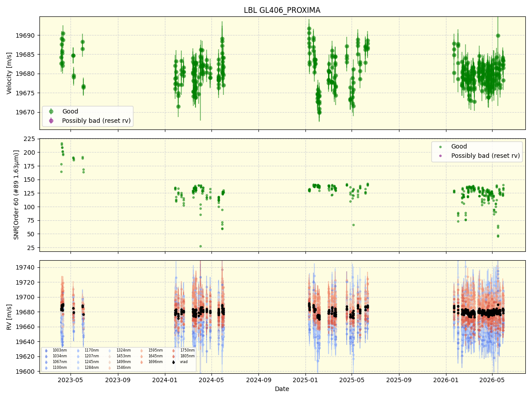The height and width of the screenshot is (399, 532).
Task: Click the 2024-09 date tick label
Action: click(258, 380)
